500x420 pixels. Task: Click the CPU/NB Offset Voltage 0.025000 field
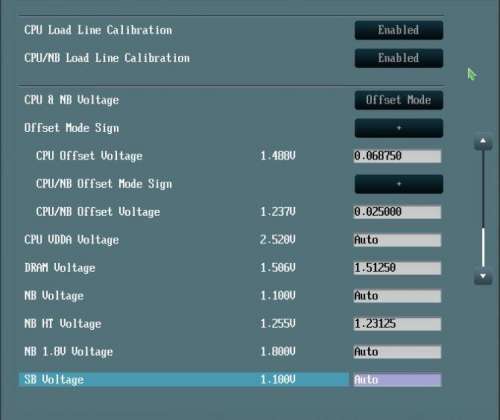(397, 212)
